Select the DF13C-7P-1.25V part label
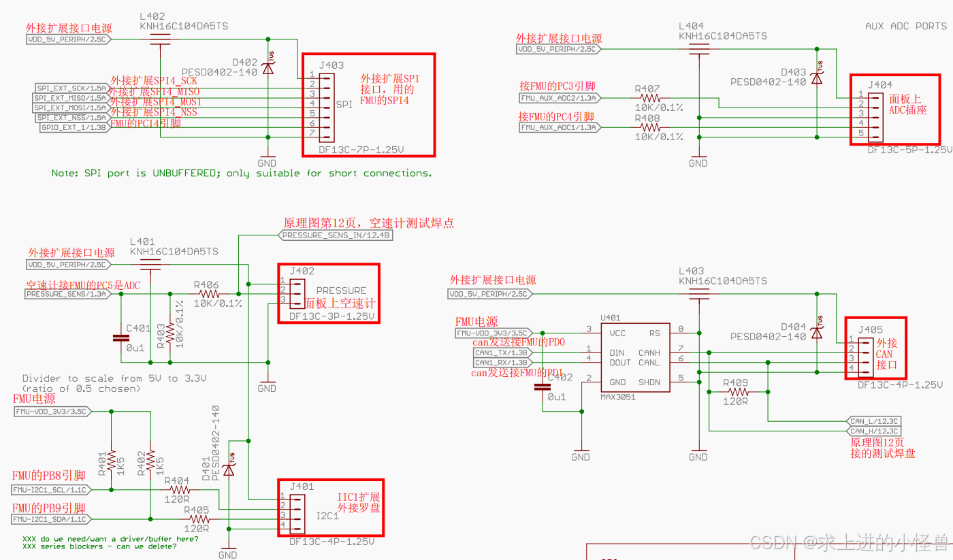 coord(361,149)
